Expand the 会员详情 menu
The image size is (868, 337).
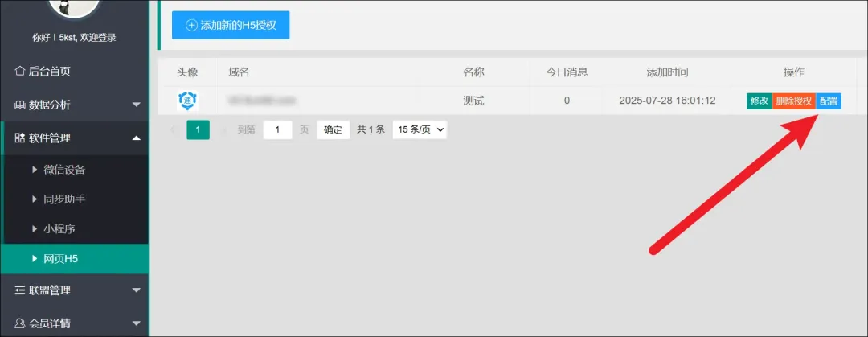pyautogui.click(x=74, y=323)
